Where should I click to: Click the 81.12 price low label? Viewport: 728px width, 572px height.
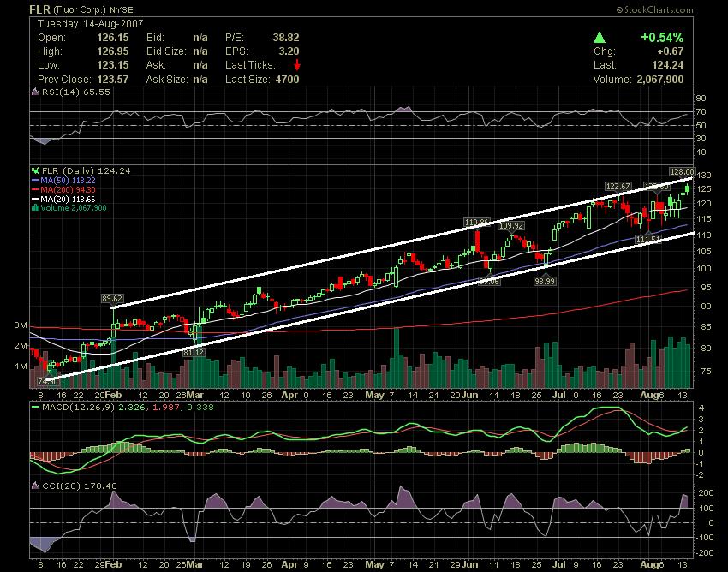[194, 353]
